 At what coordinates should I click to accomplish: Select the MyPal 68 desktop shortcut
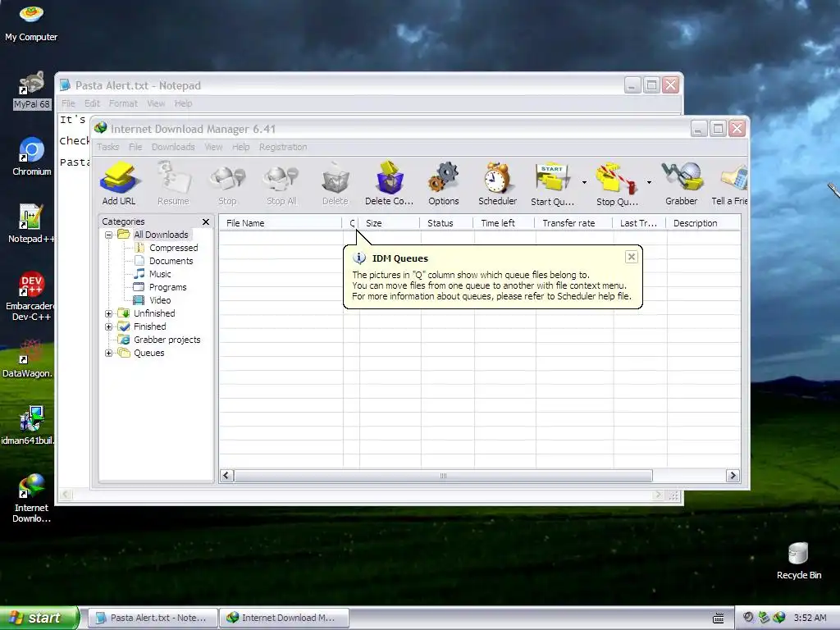point(31,90)
